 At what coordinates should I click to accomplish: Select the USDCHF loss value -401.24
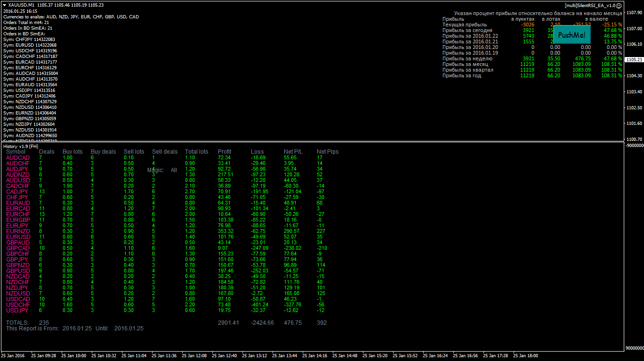click(x=260, y=305)
